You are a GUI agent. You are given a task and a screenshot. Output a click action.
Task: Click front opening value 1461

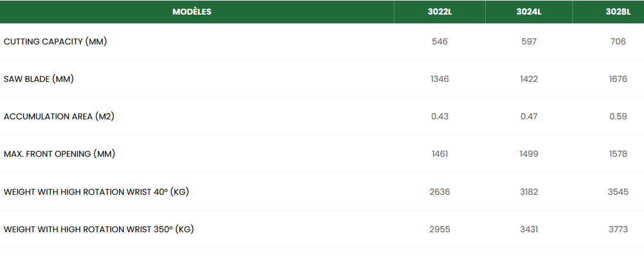click(x=439, y=154)
